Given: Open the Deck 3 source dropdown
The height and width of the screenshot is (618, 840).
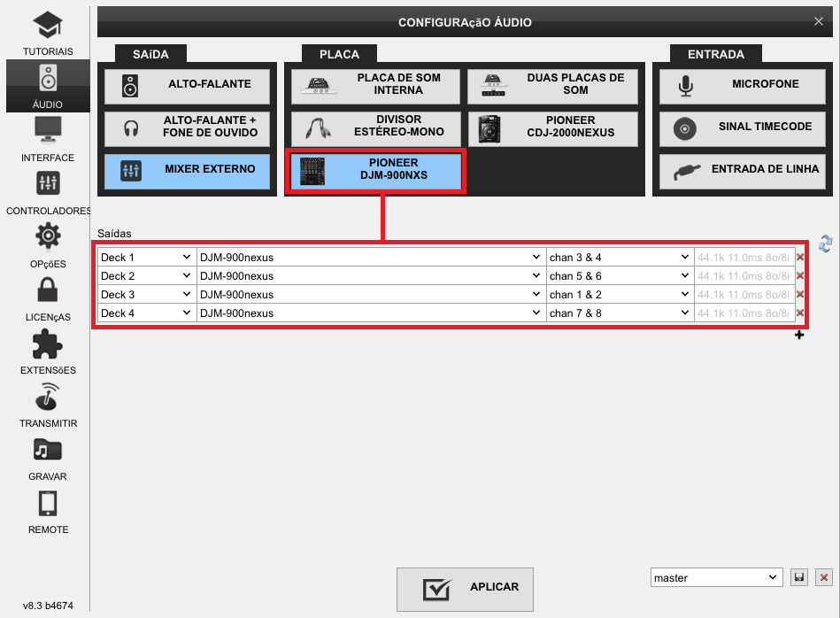Looking at the screenshot, I should click(147, 294).
